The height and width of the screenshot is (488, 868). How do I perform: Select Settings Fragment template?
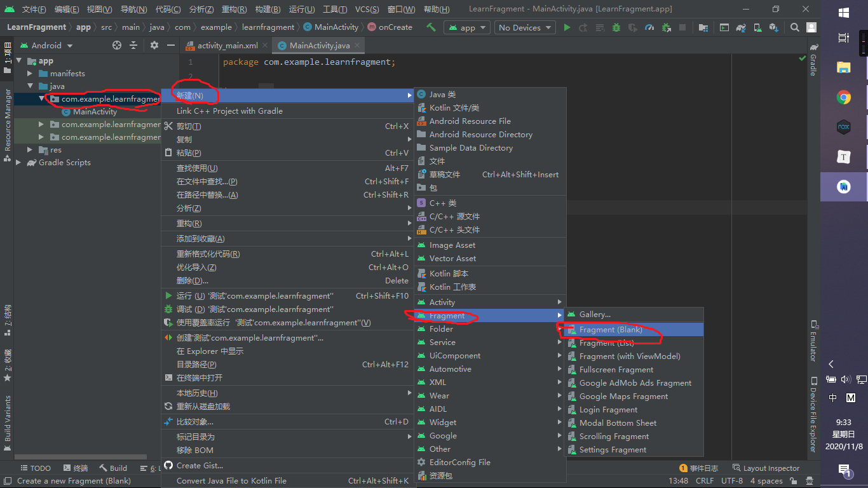[x=634, y=450]
